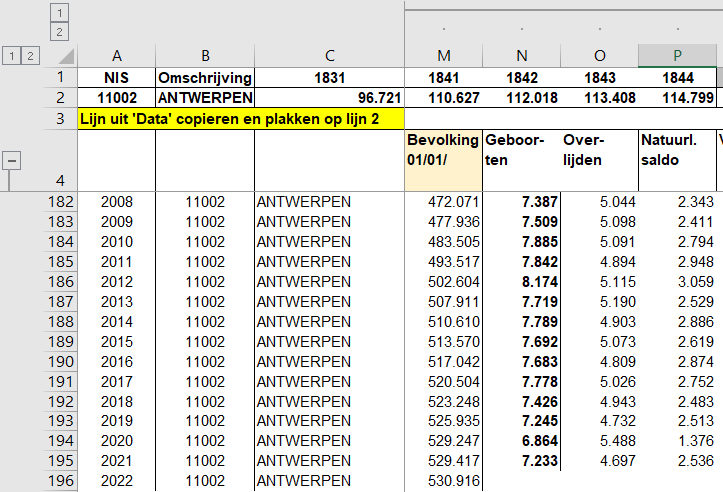
Task: Click cell with value 112.018
Action: [x=522, y=98]
